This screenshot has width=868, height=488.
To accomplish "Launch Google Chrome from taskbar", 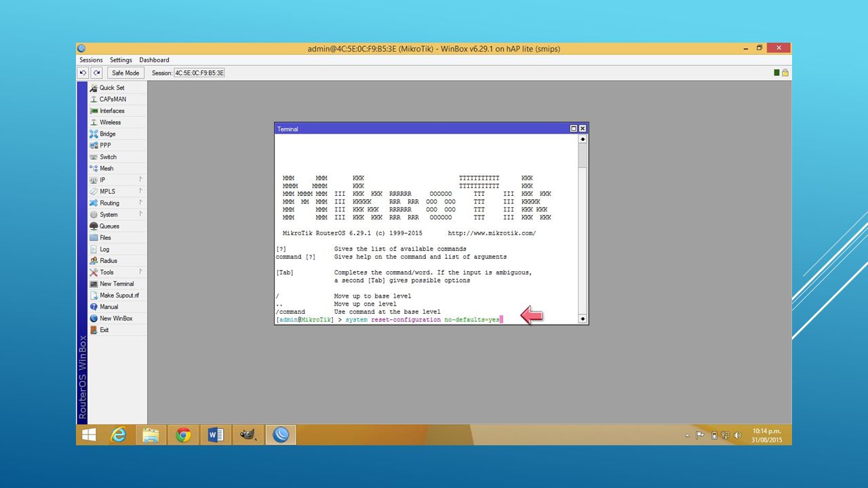I will point(183,435).
